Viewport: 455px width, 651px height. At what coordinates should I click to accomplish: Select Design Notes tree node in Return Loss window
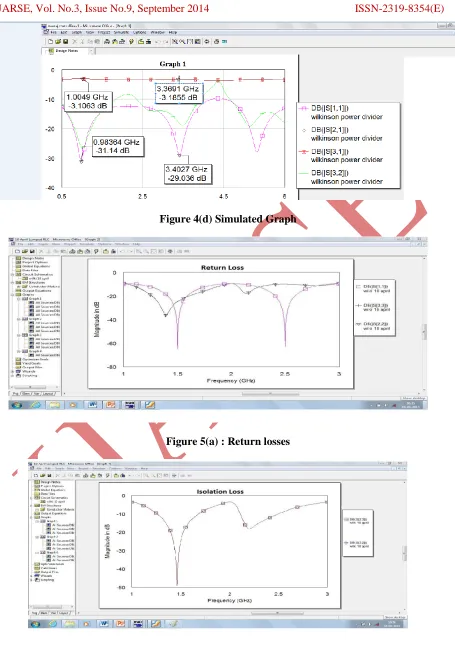tap(35, 258)
